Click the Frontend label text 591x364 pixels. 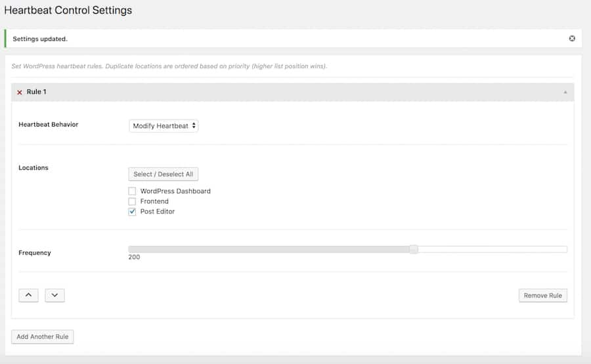[154, 201]
